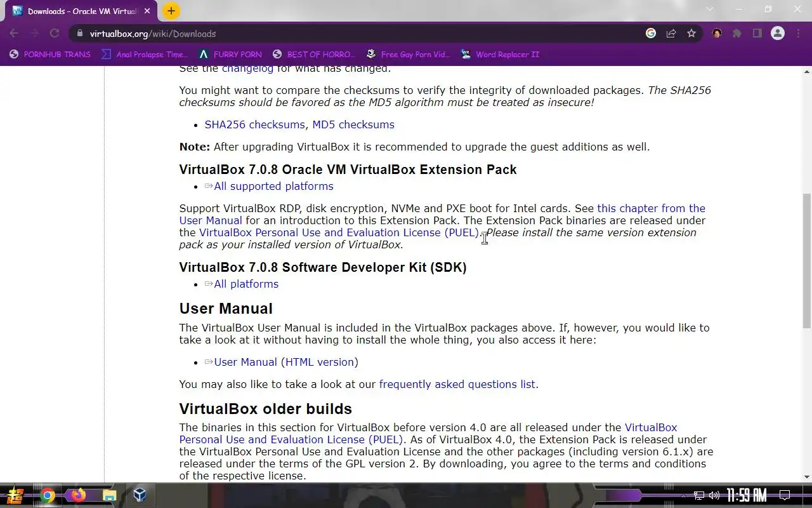Click the Google icon in address bar
The width and height of the screenshot is (812, 508).
point(651,34)
